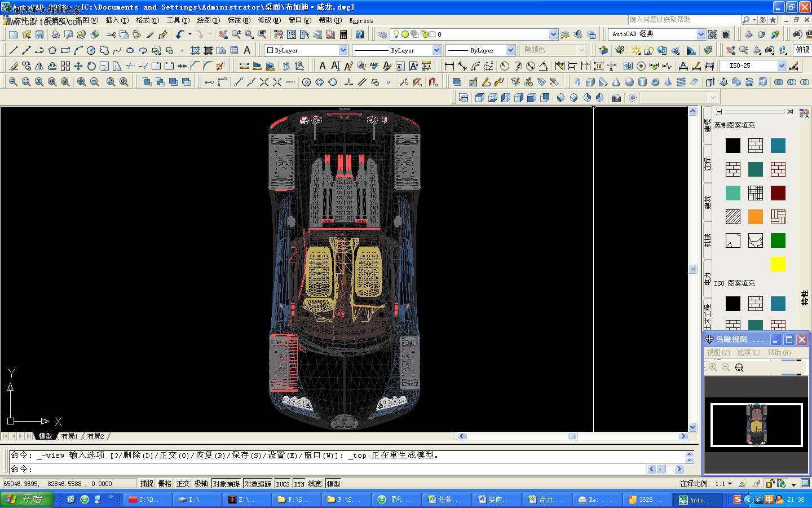Click the Help question mark icon

pos(360,34)
